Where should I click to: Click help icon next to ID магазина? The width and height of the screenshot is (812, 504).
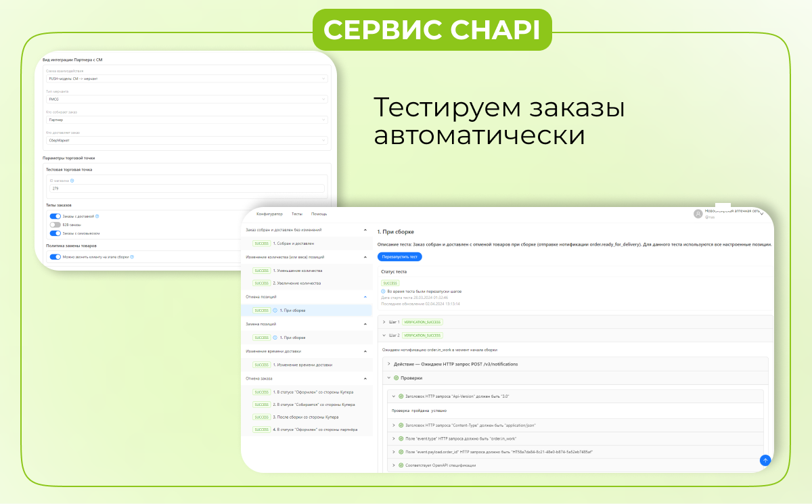(72, 181)
